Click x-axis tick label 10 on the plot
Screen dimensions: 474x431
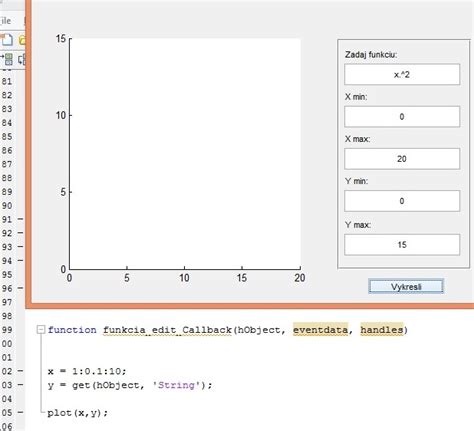point(184,278)
